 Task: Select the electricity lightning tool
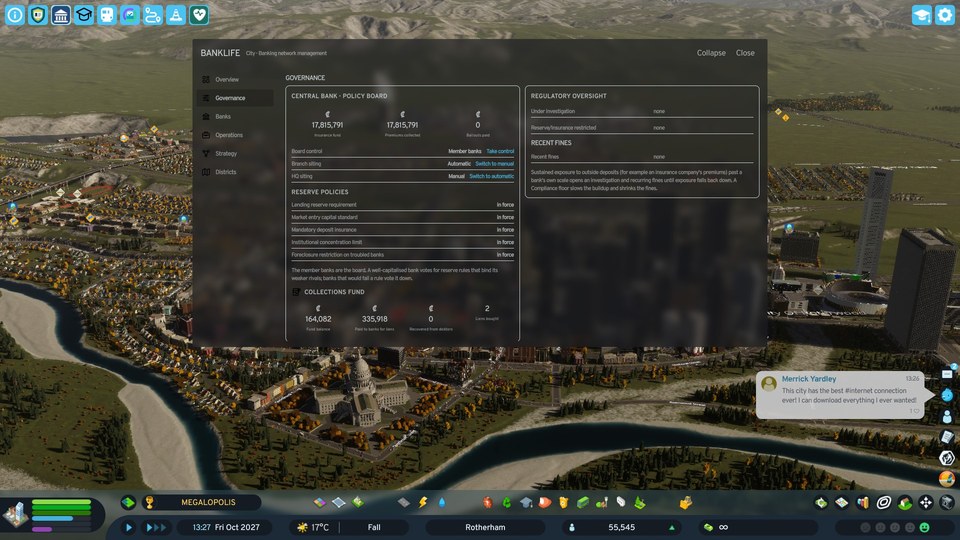423,503
